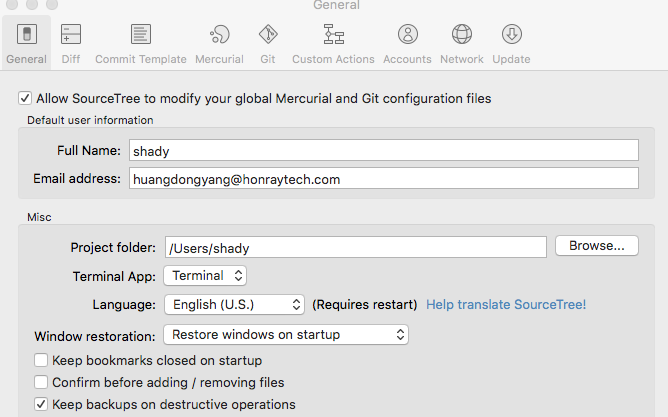Open the Accounts preferences icon
668x417 pixels.
point(407,35)
